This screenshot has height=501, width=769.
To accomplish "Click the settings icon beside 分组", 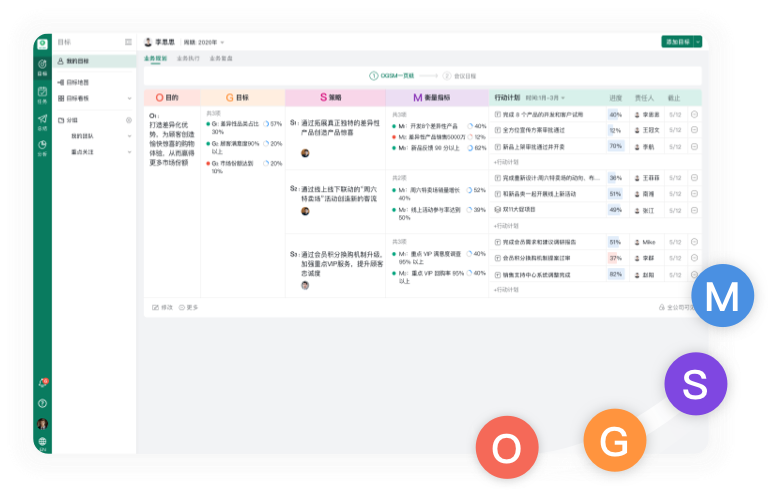I will coord(129,120).
